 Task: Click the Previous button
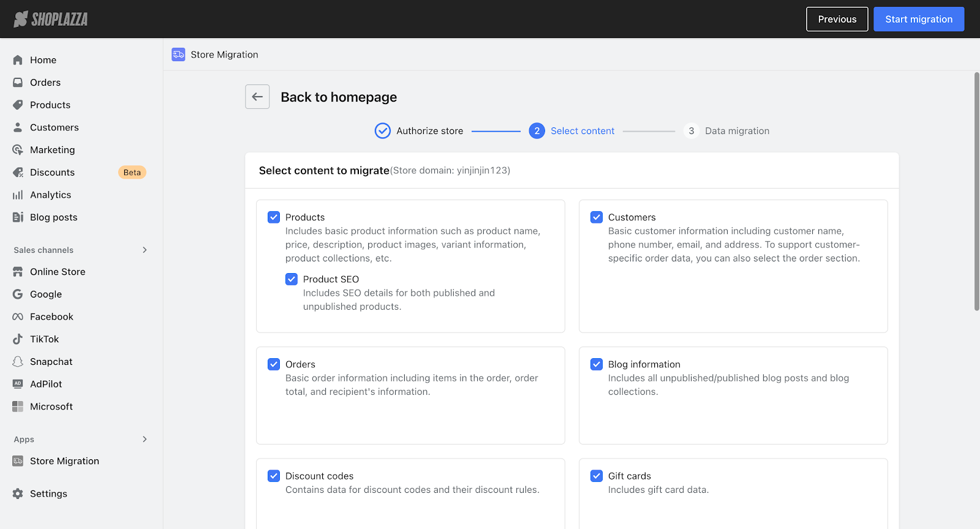(837, 19)
